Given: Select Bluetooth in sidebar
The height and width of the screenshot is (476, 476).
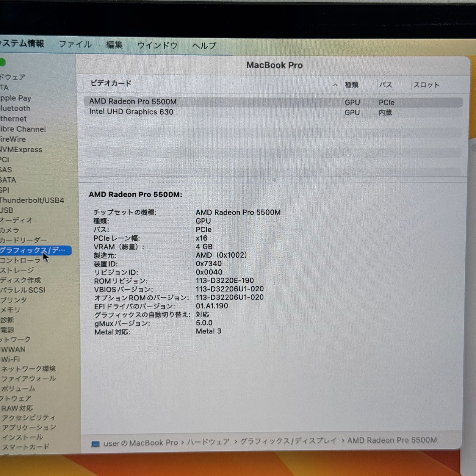Looking at the screenshot, I should [x=15, y=108].
